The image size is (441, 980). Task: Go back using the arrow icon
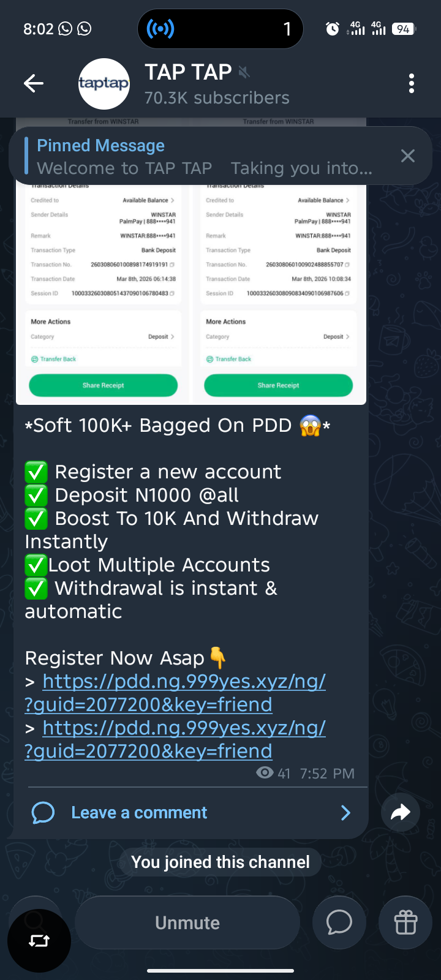pos(34,83)
